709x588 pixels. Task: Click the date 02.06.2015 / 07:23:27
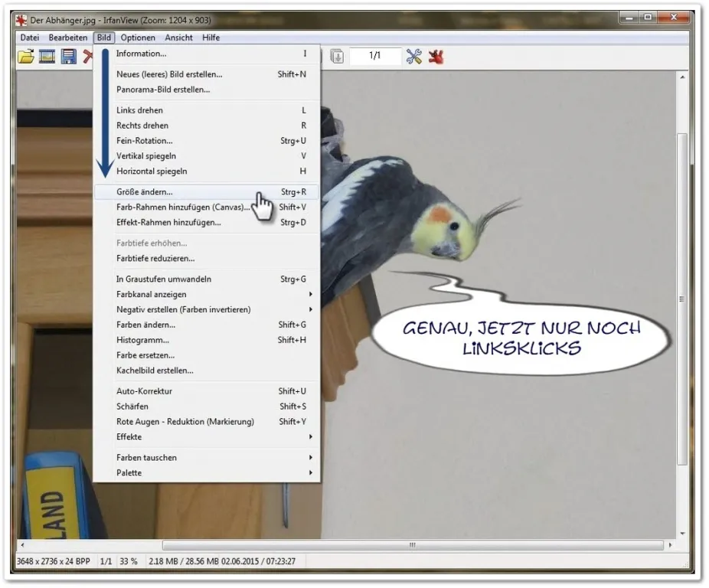[x=258, y=561]
